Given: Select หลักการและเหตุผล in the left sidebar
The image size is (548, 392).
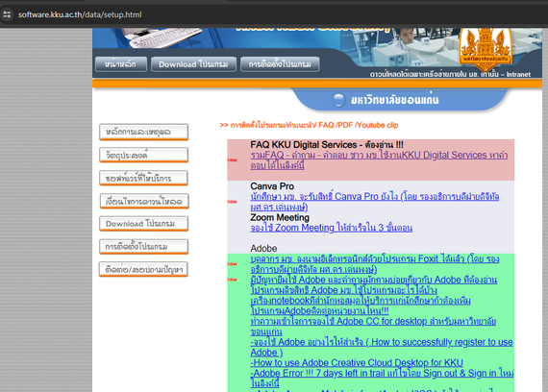Looking at the screenshot, I should click(143, 132).
